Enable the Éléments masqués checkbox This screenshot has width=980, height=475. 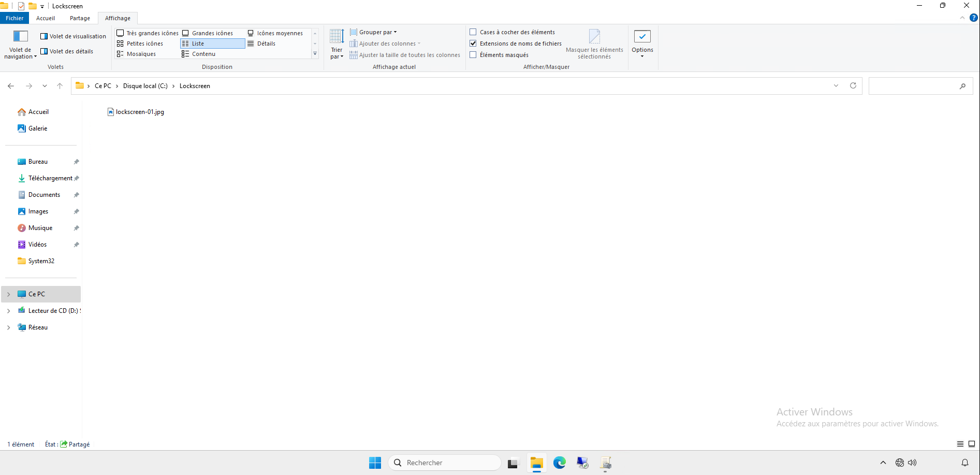[473, 55]
